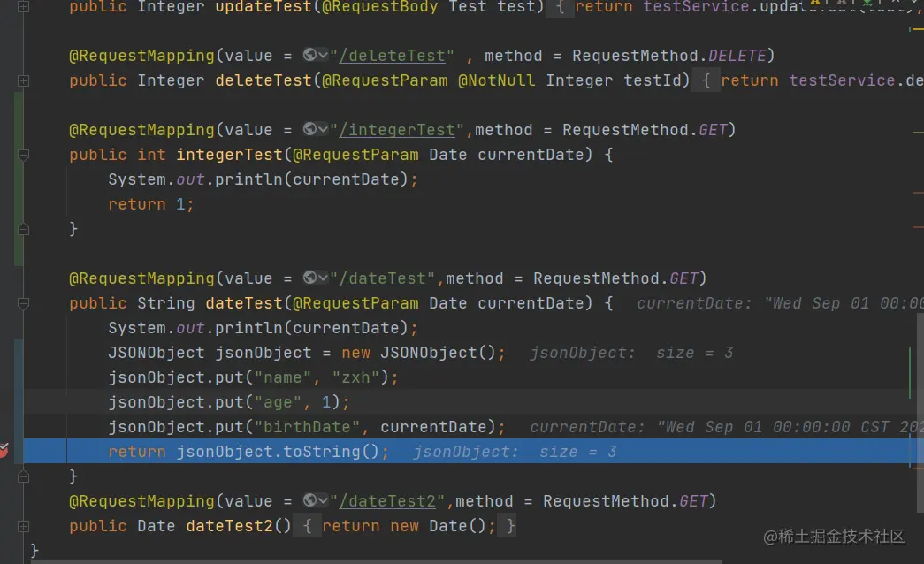Click inline "jsonObject: size = 3" on highlighted return line
Screen dimensions: 924x564
515,452
